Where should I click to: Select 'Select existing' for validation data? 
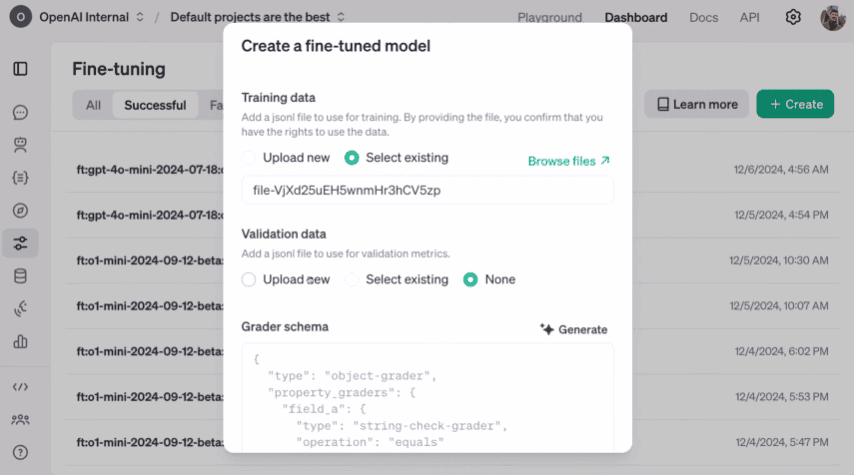click(352, 280)
